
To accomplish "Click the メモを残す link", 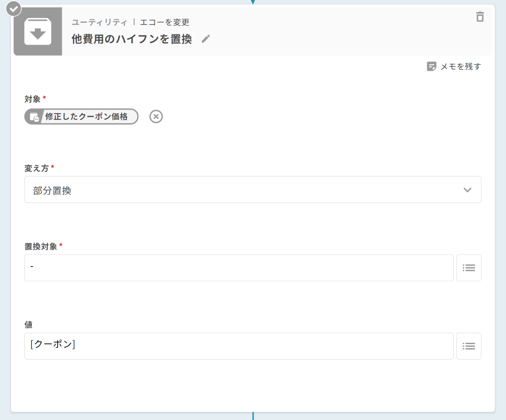I will click(461, 66).
